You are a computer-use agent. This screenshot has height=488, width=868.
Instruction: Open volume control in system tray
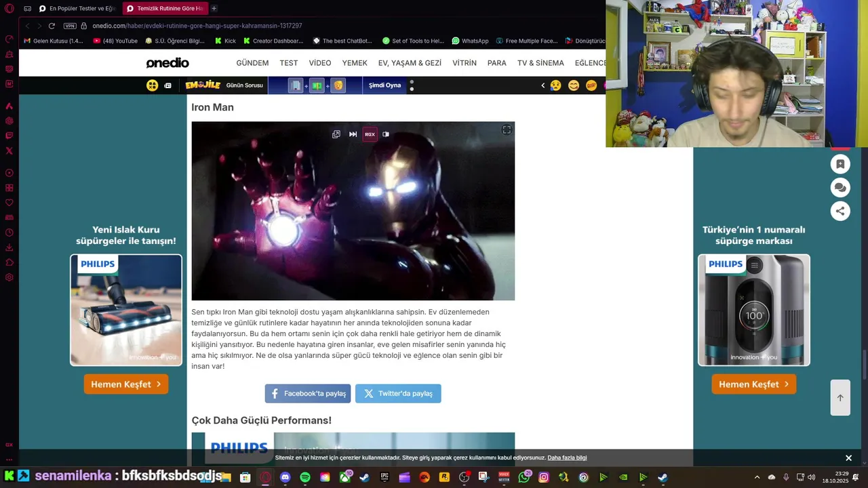click(812, 477)
